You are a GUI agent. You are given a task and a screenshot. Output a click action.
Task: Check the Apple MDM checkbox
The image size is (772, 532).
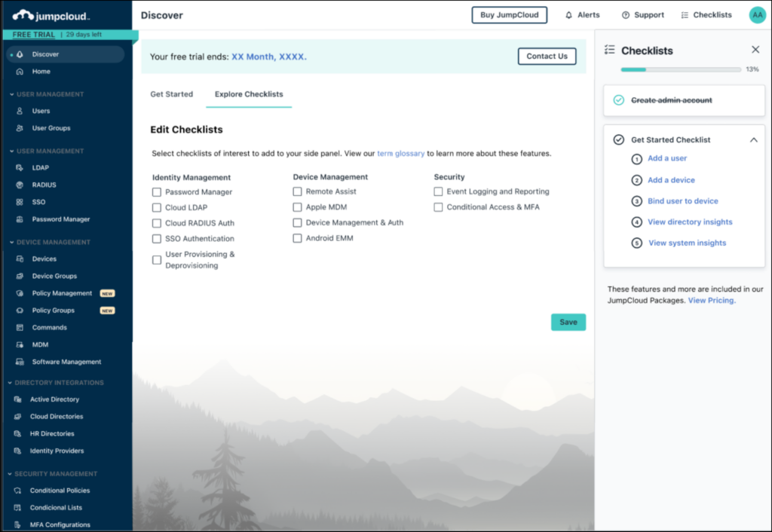coord(298,207)
